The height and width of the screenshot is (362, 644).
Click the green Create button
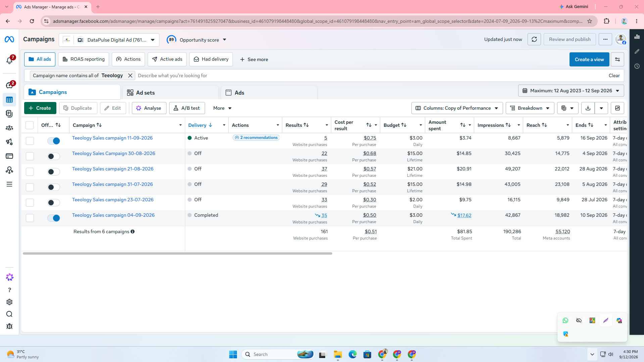click(40, 108)
